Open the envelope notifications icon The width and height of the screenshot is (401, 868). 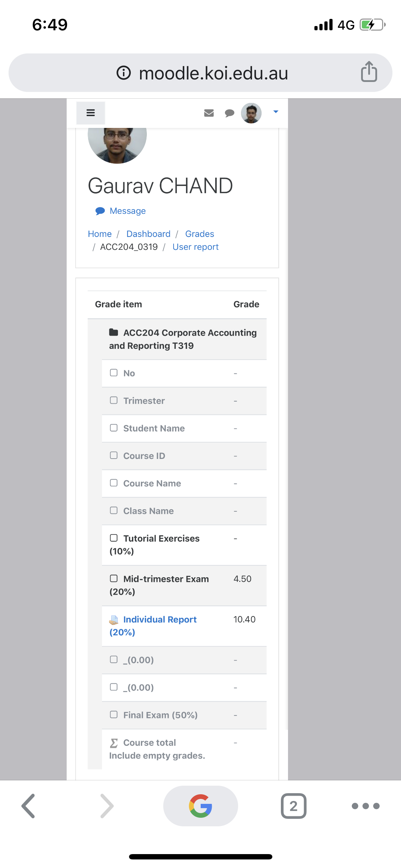pos(209,113)
